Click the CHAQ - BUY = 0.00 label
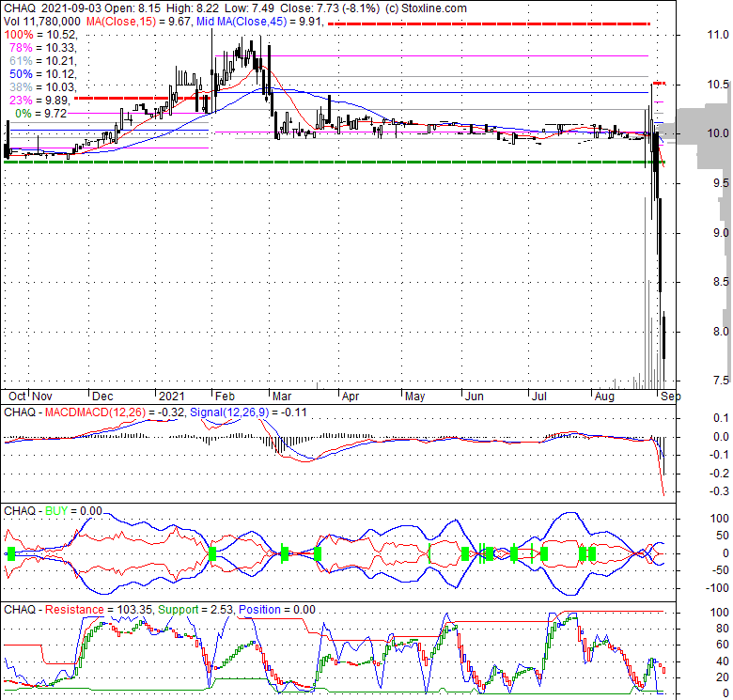The image size is (733, 700). [53, 511]
